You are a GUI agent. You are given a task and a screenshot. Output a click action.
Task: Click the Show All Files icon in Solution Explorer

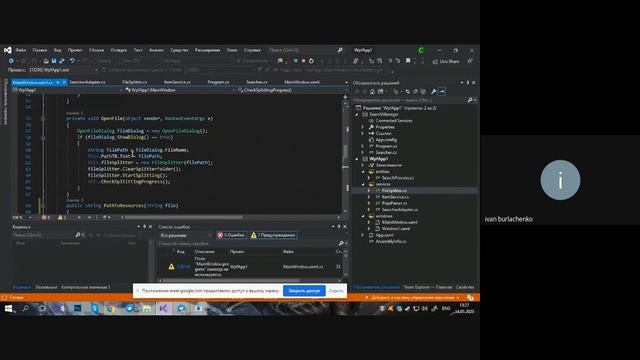click(x=423, y=92)
